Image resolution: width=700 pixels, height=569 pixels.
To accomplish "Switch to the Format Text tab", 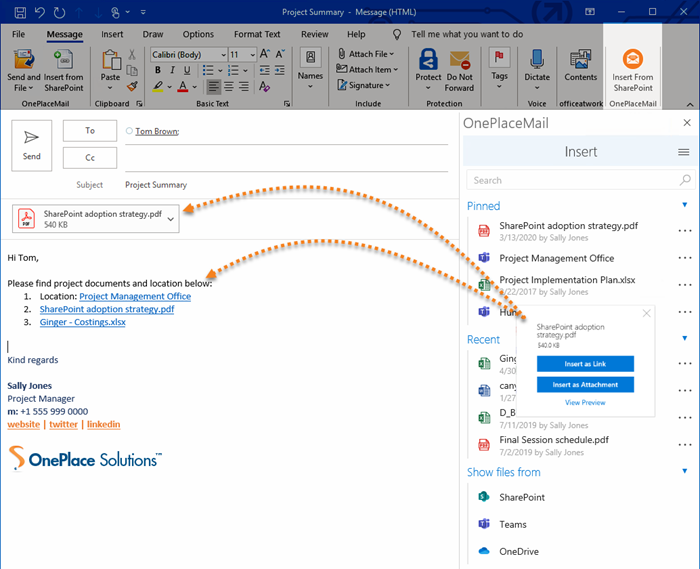I will (x=257, y=34).
